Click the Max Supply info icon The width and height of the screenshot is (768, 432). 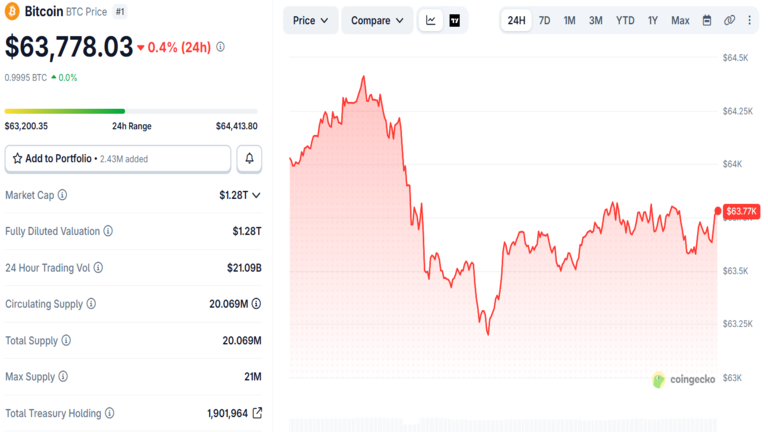click(x=63, y=376)
